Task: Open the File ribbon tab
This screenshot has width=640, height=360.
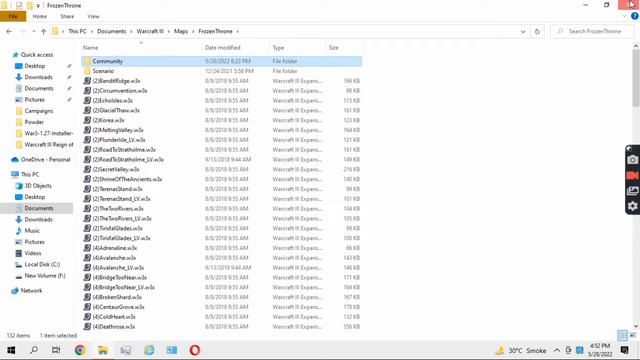Action: 13,16
